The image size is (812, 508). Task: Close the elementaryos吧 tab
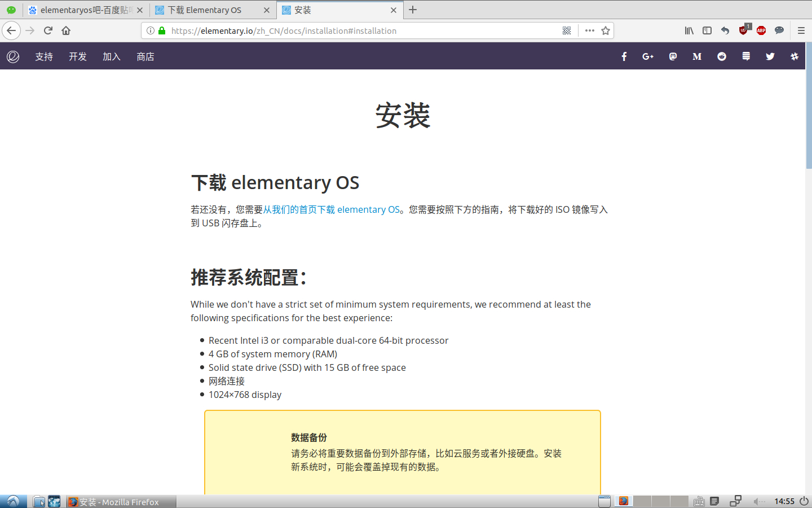140,10
